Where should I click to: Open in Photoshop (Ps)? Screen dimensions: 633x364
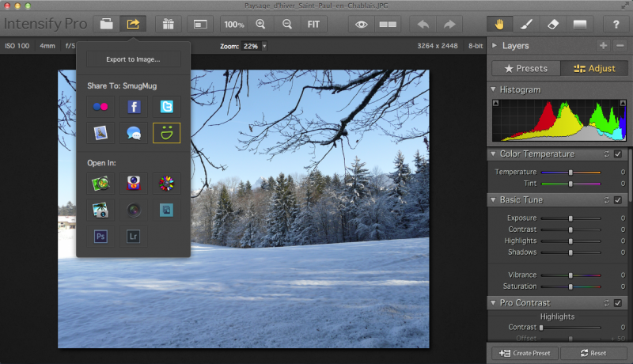100,236
